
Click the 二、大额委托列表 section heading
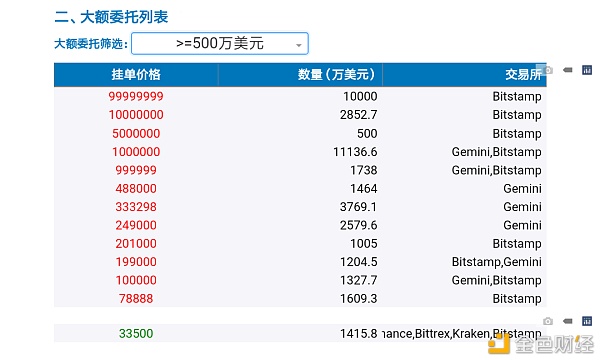pos(111,17)
